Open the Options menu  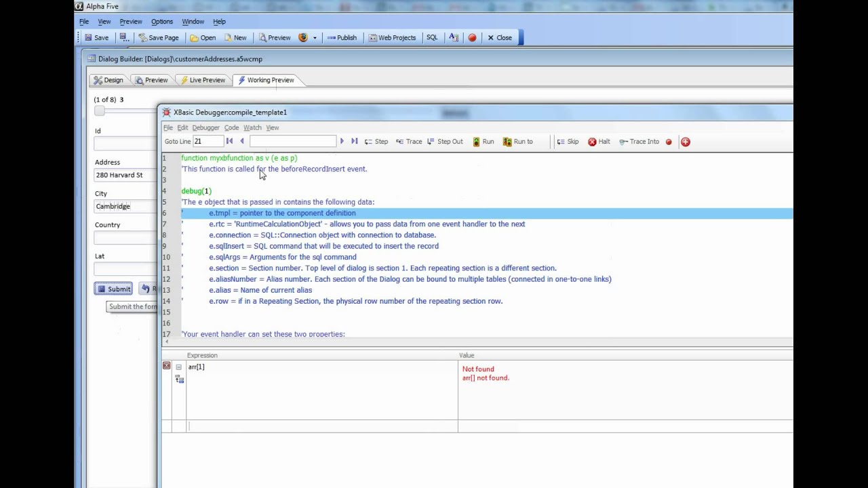[162, 22]
